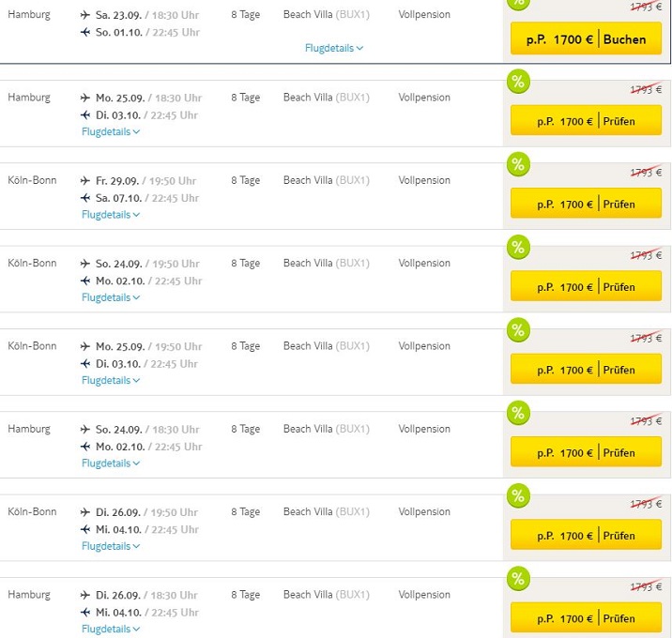Click outbound plane icon for Köln-Bonn Mo. 25.09.
Viewport: 672px width, 638px height.
tap(86, 346)
